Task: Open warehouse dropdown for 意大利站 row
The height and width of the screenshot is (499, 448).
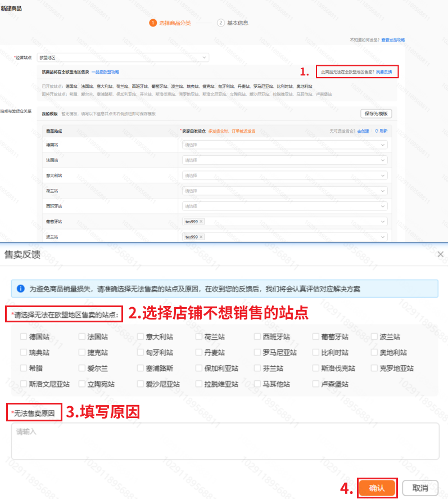Action: [285, 176]
